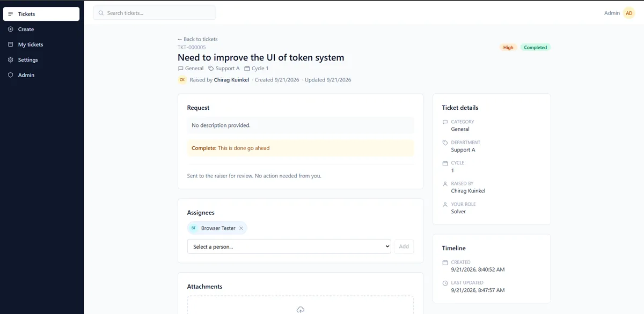This screenshot has width=644, height=314.
Task: Click the Admin user name in header
Action: click(612, 13)
